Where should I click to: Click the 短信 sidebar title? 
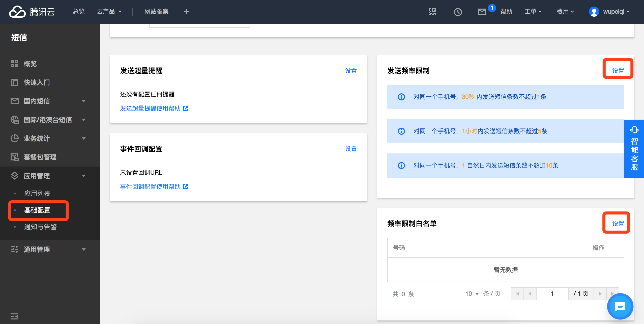pyautogui.click(x=19, y=37)
